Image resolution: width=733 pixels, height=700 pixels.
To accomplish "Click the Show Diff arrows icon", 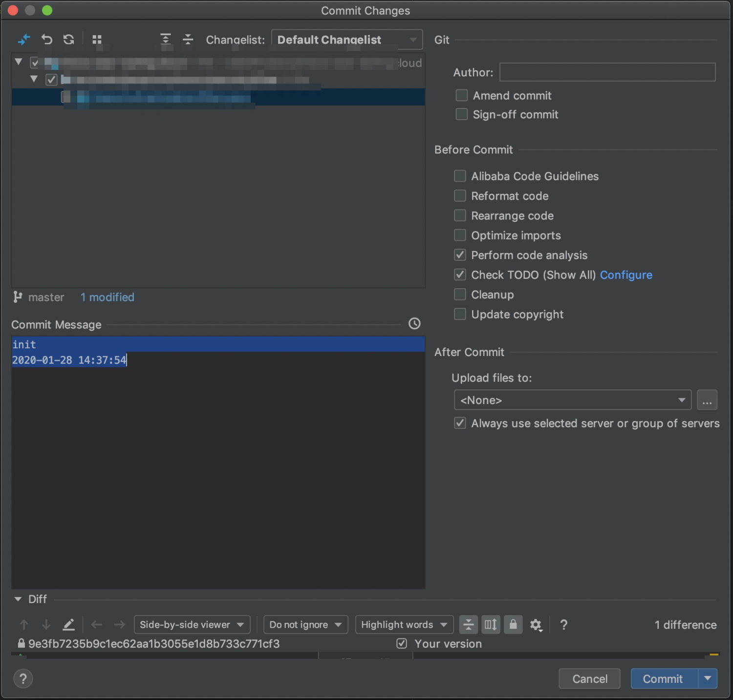I will [23, 40].
